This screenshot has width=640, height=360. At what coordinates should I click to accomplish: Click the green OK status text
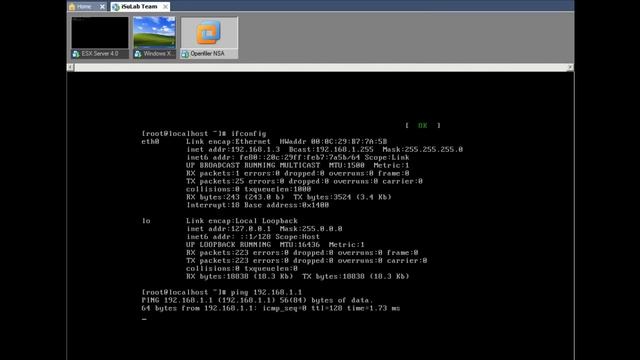pyautogui.click(x=422, y=125)
